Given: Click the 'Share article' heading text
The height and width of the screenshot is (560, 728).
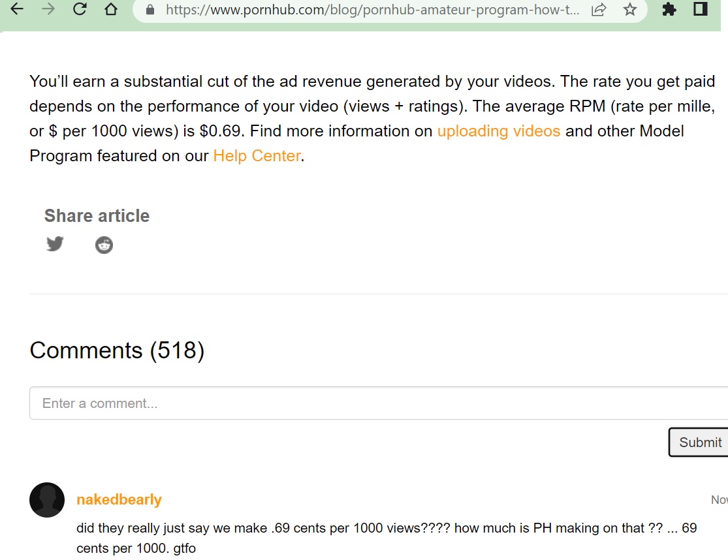Looking at the screenshot, I should [97, 216].
